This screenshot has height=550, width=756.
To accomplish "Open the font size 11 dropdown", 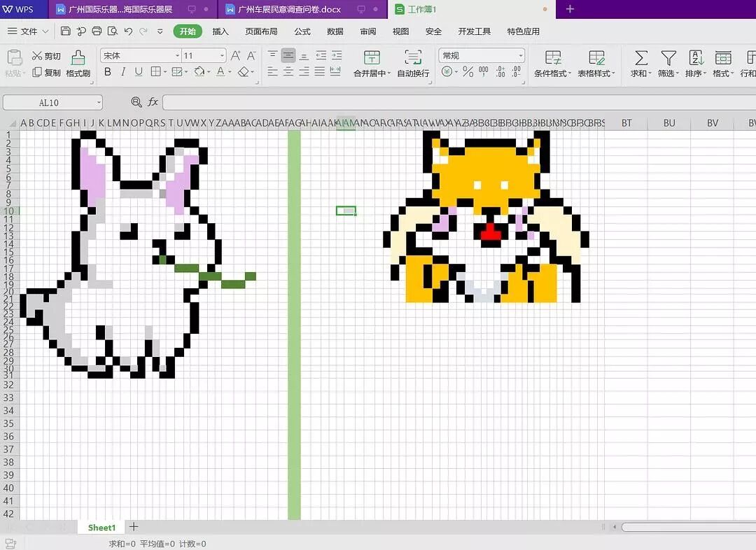I will [x=222, y=55].
